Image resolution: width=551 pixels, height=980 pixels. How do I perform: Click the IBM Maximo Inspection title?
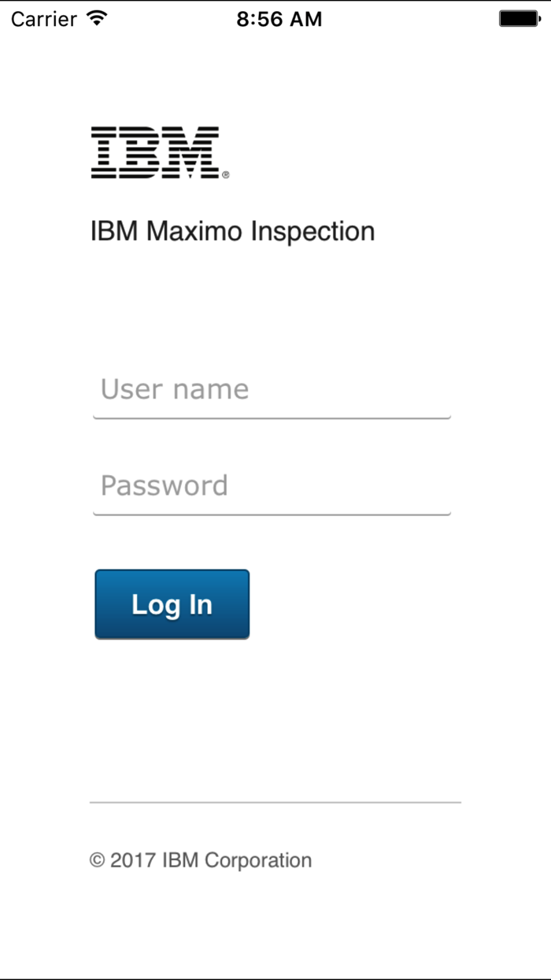[234, 231]
